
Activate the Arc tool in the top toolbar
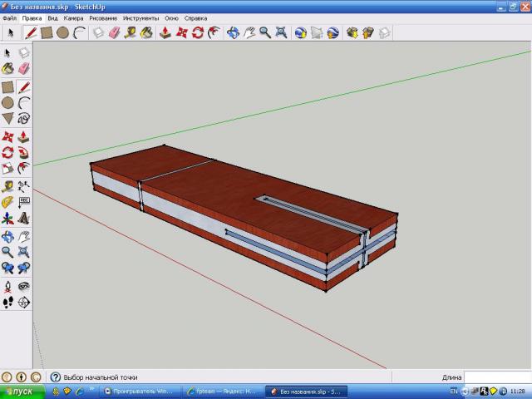click(x=80, y=33)
